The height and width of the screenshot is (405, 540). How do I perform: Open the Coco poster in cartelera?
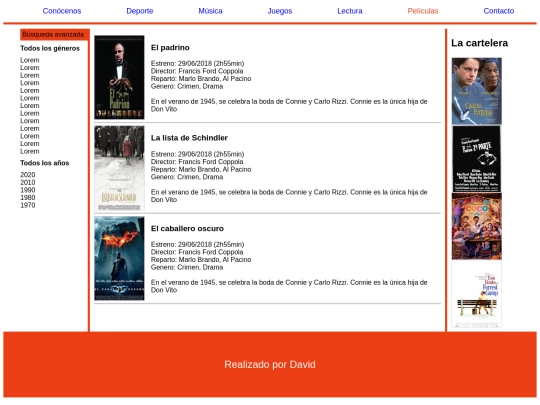click(x=477, y=226)
